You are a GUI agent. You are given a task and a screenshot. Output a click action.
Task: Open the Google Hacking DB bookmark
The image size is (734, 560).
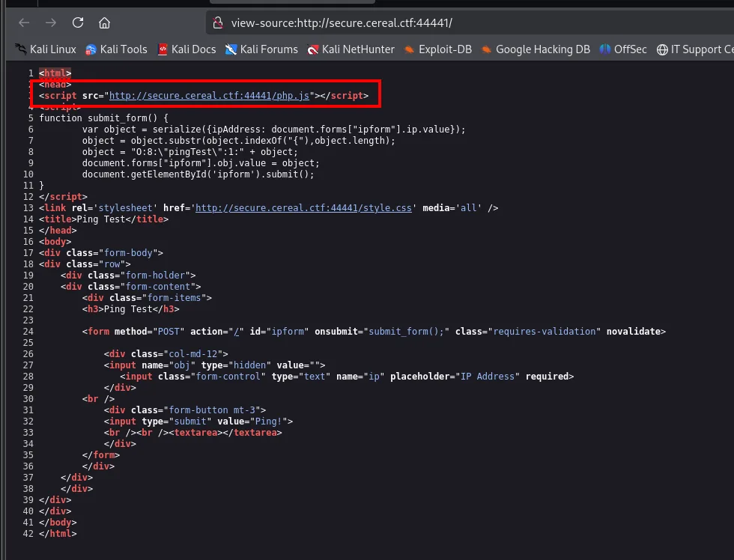pyautogui.click(x=535, y=49)
